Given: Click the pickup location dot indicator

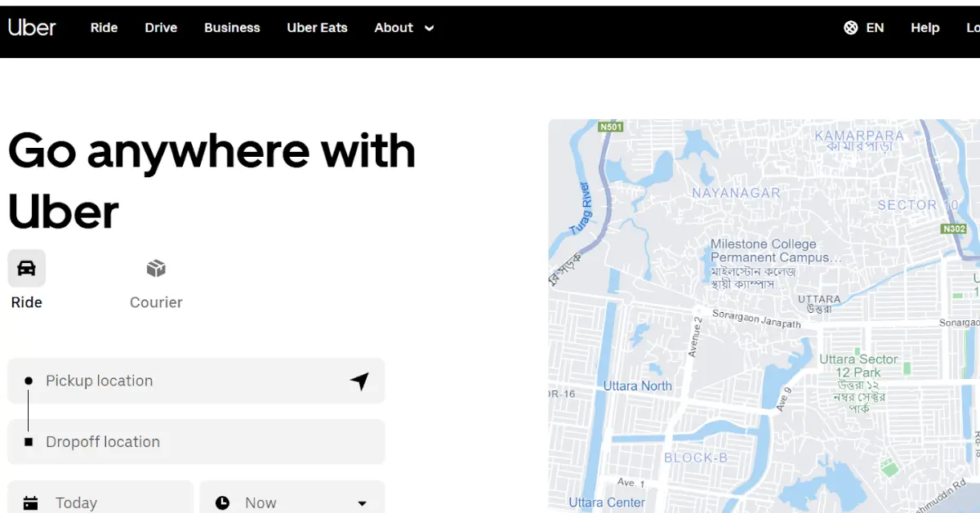Looking at the screenshot, I should pos(29,380).
